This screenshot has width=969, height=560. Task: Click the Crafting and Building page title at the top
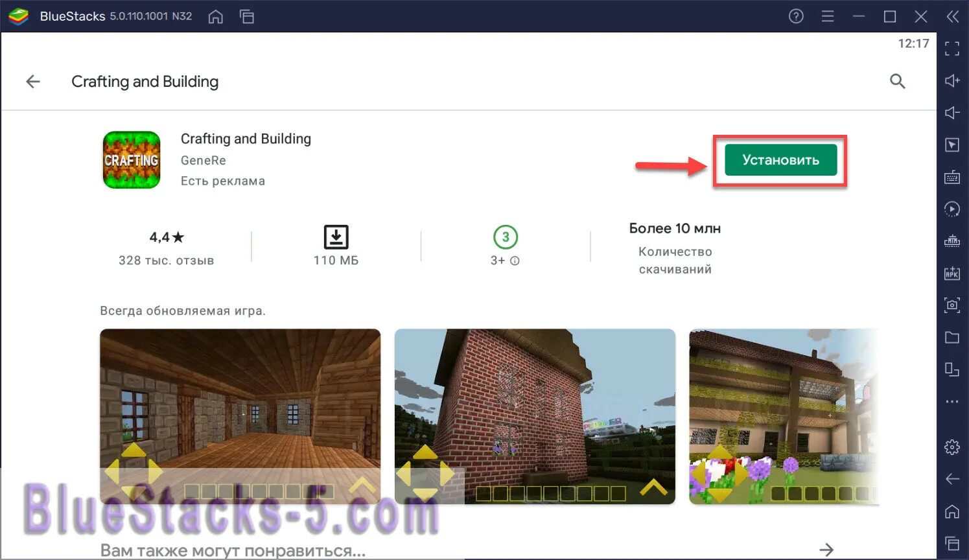145,82
